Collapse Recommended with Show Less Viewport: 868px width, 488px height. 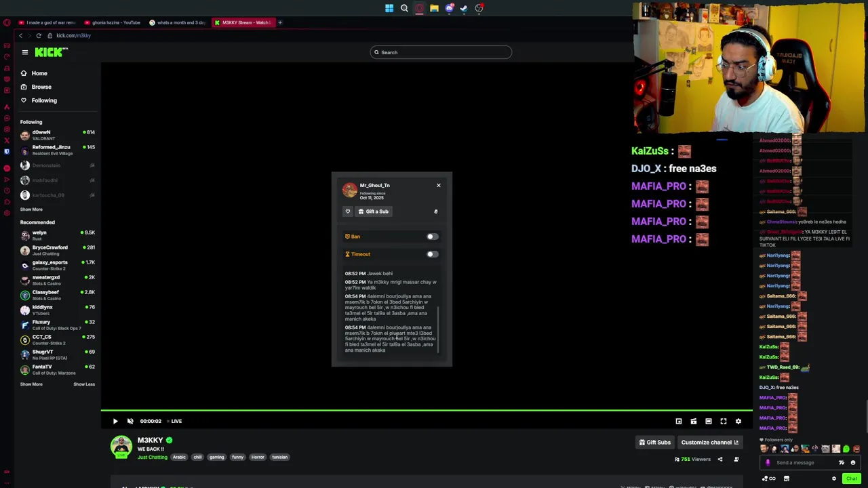(x=84, y=384)
